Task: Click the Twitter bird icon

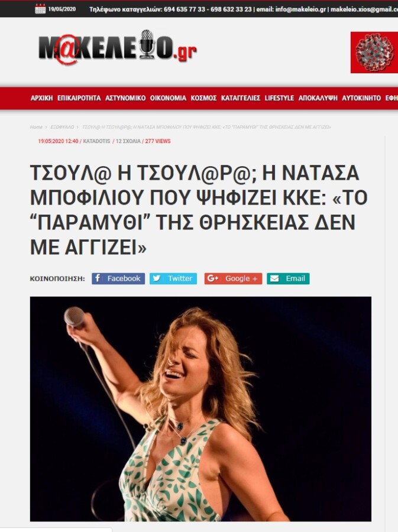Action: 156,278
